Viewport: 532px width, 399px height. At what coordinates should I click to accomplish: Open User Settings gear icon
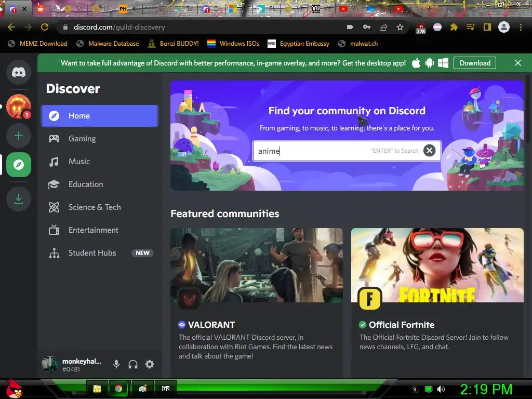pos(150,364)
